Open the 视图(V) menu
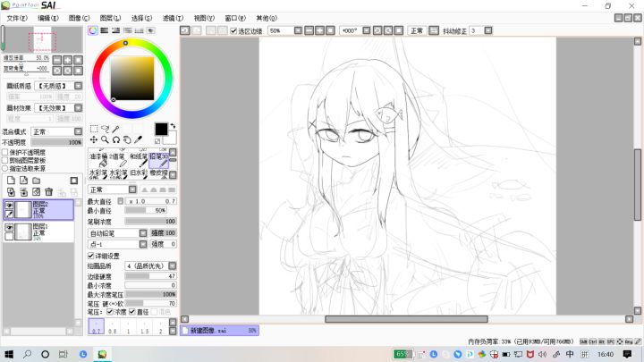This screenshot has width=644, height=362. [204, 18]
